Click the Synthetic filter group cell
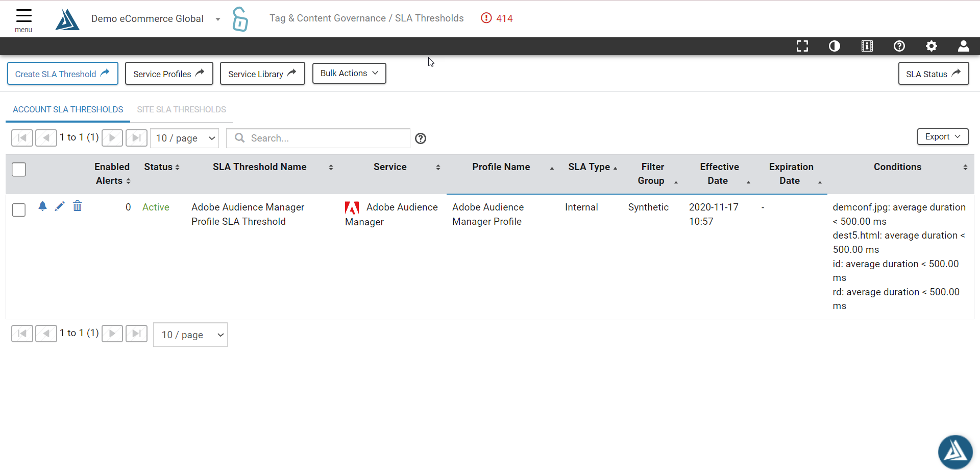This screenshot has width=980, height=470. [648, 207]
